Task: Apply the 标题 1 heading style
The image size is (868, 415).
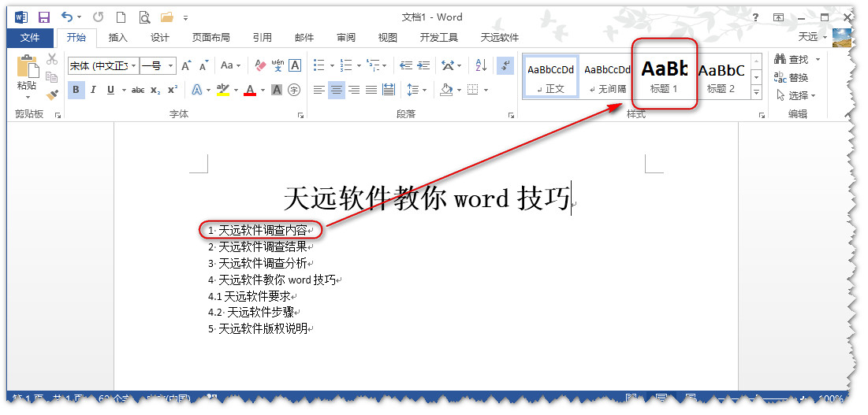Action: click(664, 76)
